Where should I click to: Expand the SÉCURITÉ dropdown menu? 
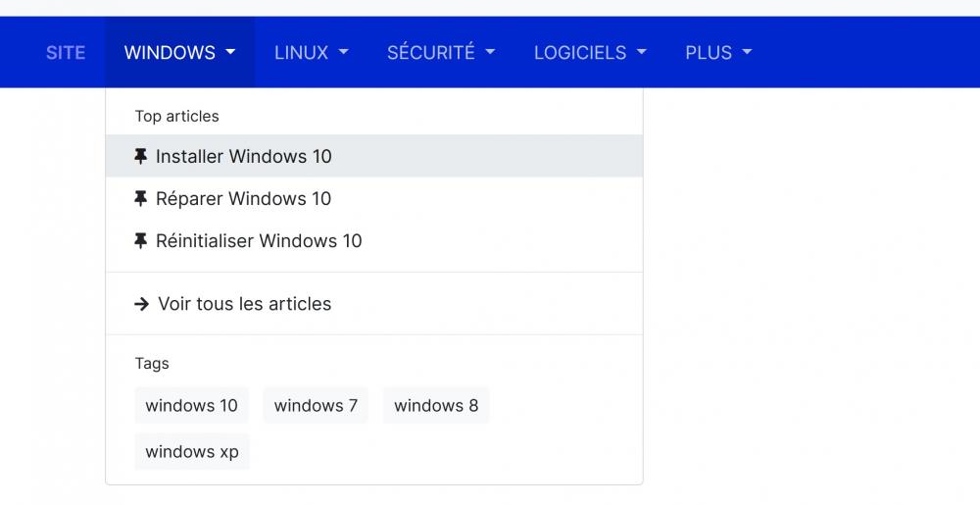(x=441, y=53)
